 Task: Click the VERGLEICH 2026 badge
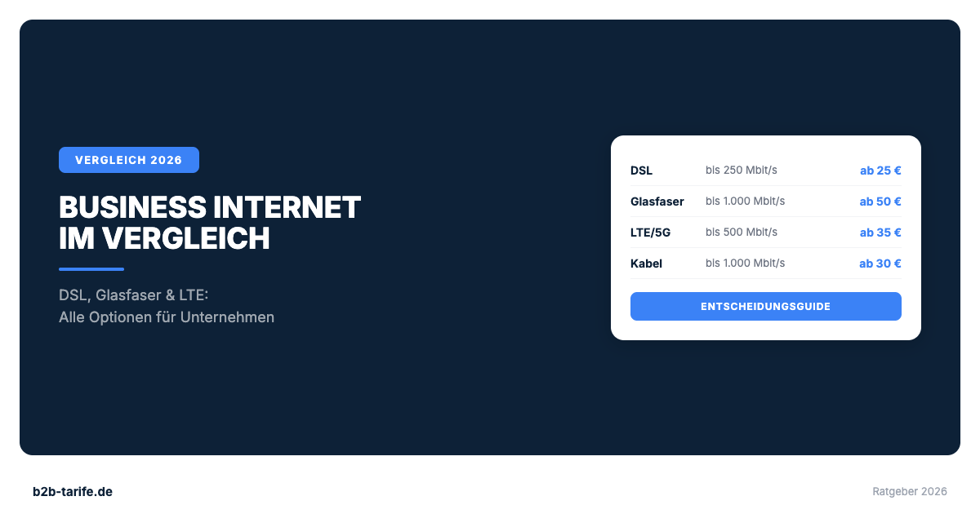pos(128,160)
